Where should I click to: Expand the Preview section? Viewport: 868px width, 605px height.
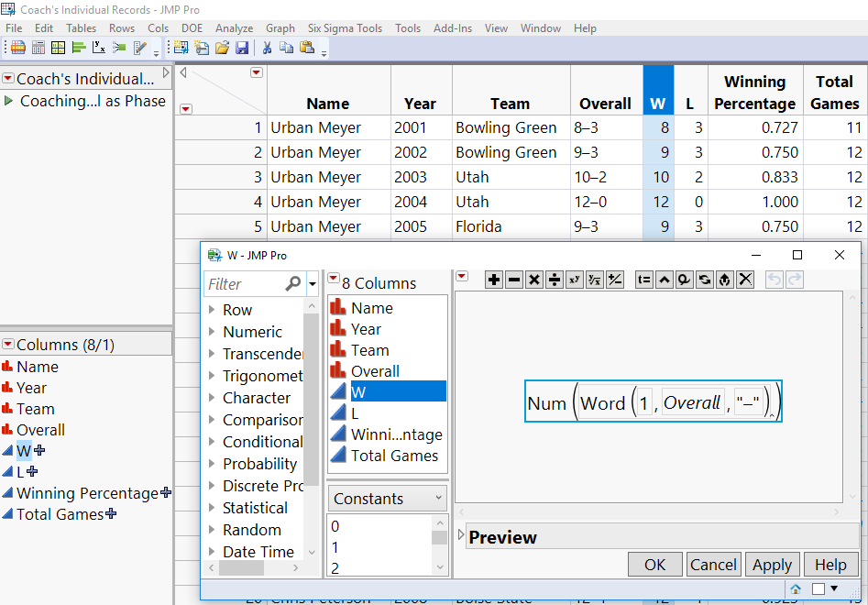461,536
